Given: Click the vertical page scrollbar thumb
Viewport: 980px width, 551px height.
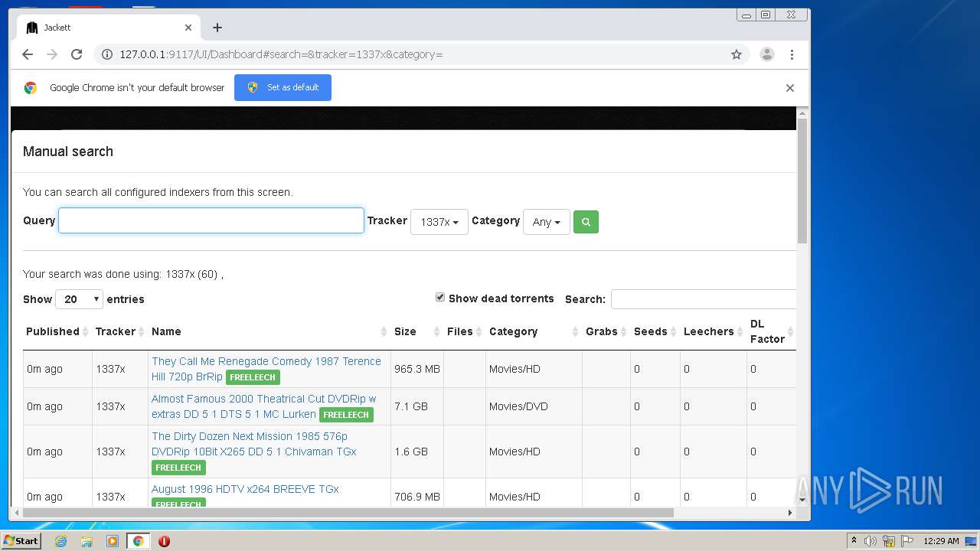Looking at the screenshot, I should (x=802, y=181).
